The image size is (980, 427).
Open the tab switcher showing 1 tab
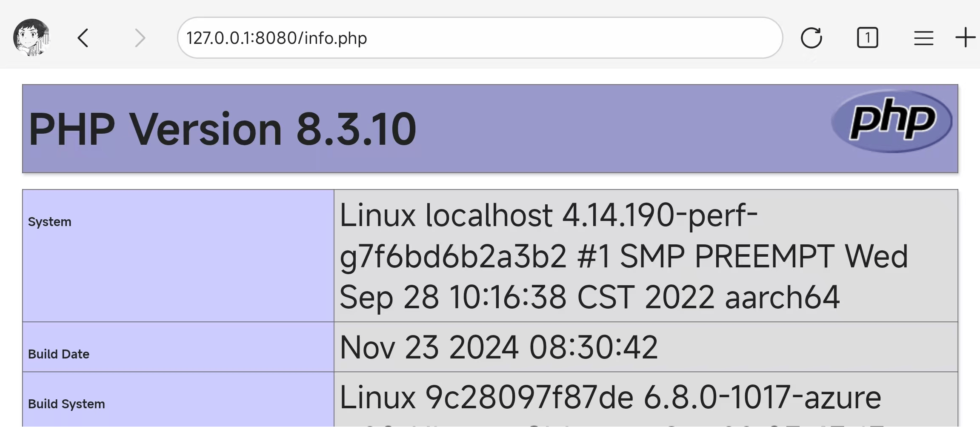click(867, 38)
